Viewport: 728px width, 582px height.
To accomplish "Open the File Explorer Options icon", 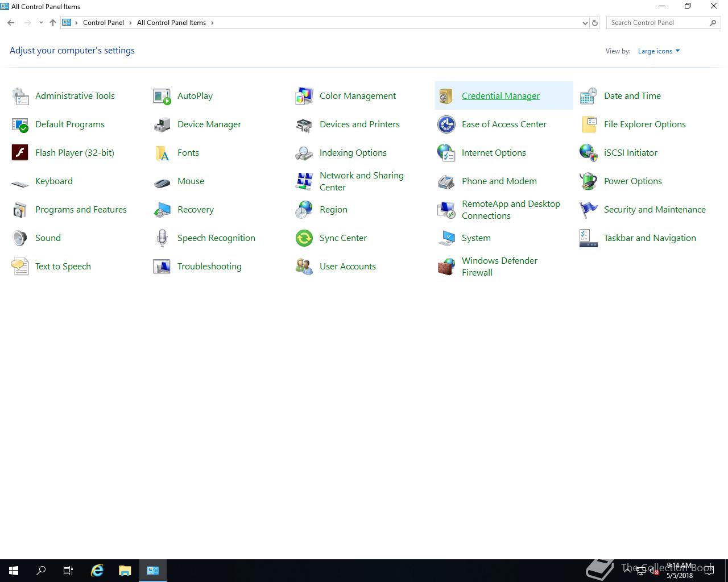I will [x=589, y=124].
